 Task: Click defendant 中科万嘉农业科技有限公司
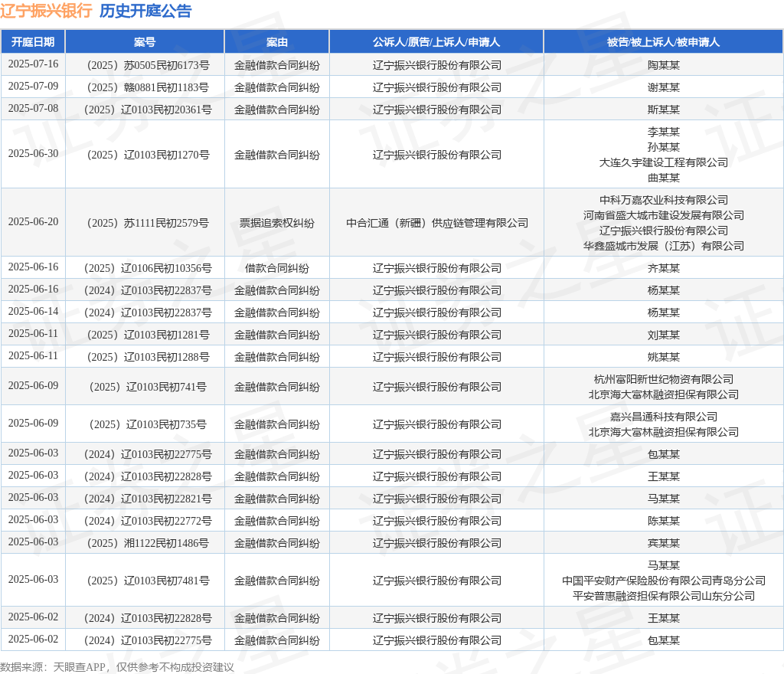[664, 200]
